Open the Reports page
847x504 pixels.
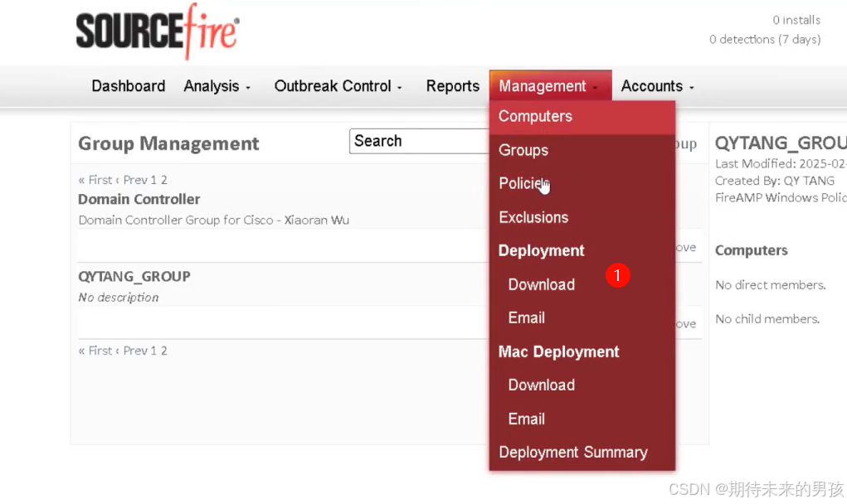(453, 86)
